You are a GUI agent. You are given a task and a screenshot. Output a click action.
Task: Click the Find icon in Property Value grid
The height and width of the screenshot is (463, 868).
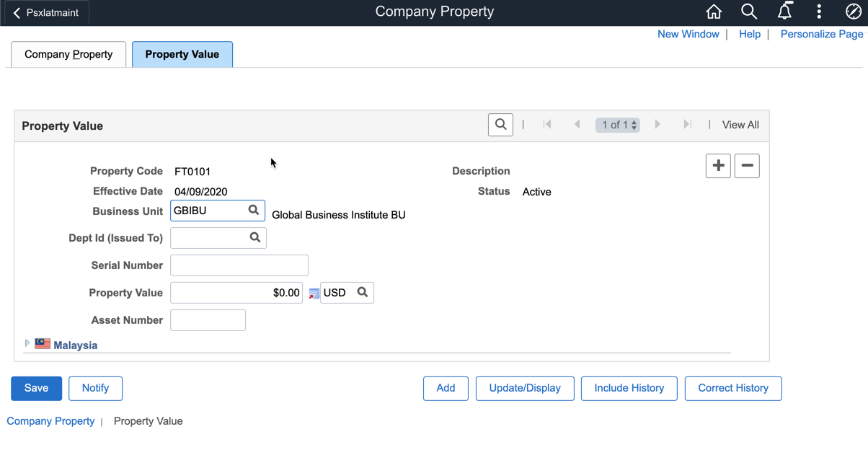pos(500,125)
